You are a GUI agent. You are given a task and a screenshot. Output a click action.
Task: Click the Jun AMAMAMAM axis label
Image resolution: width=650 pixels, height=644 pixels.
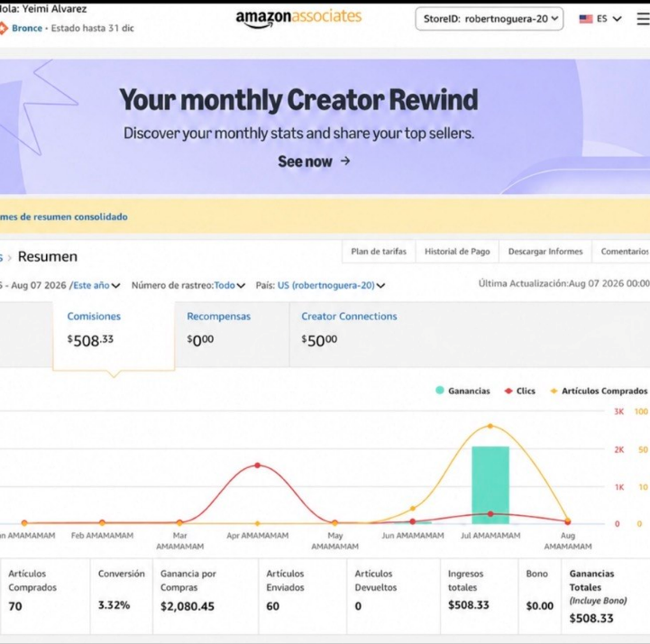413,536
